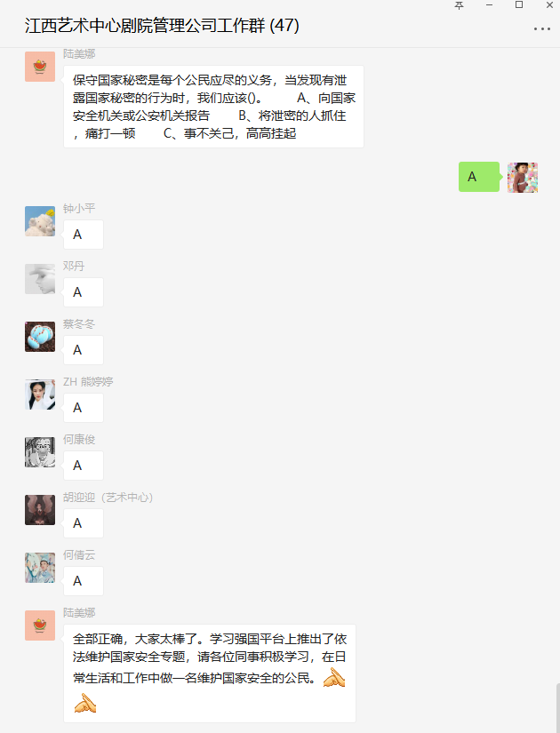
Task: Open 邓丹's avatar profile
Action: [x=40, y=279]
